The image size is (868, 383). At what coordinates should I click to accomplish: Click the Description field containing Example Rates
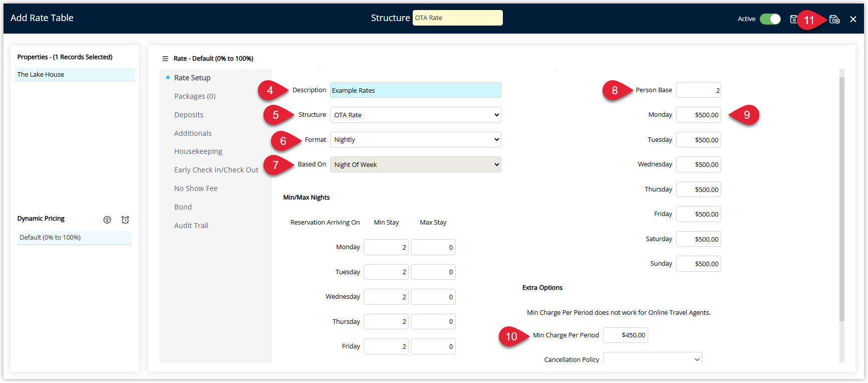click(416, 90)
